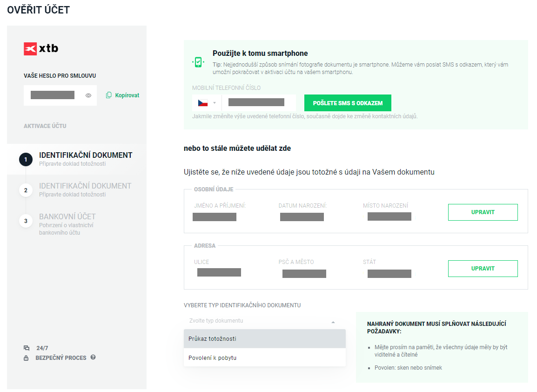
Task: Collapse the document type dropdown
Action: (333, 322)
